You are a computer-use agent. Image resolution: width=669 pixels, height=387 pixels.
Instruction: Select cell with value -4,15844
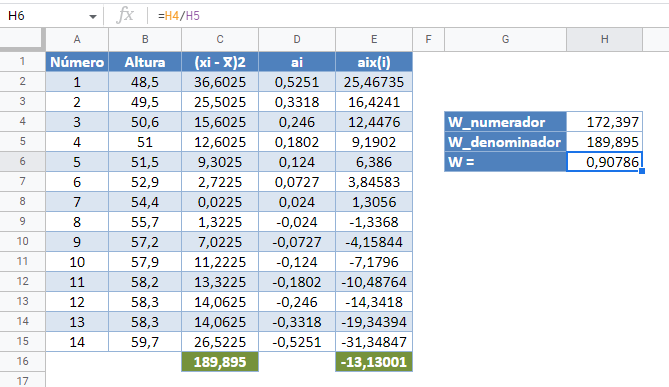click(374, 242)
